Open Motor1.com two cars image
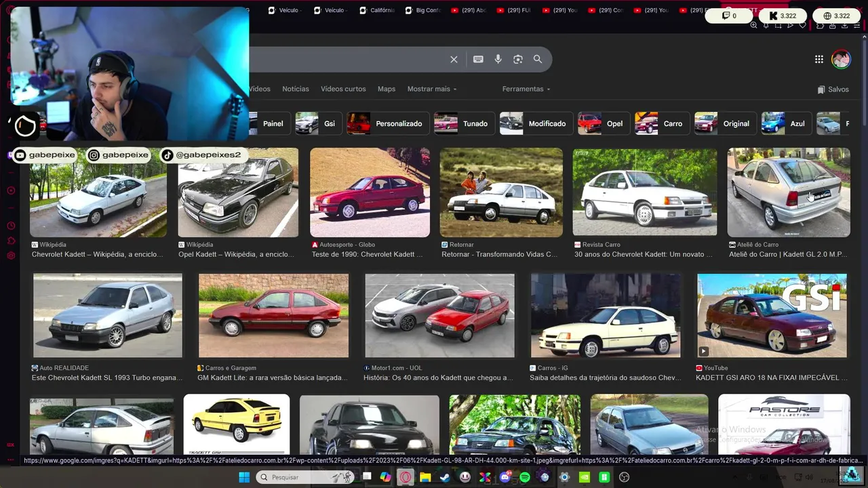This screenshot has height=488, width=868. click(439, 315)
